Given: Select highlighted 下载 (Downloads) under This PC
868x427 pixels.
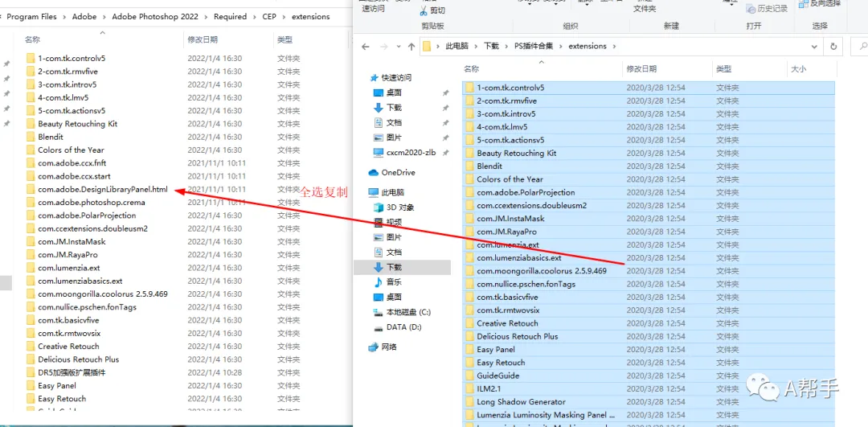Looking at the screenshot, I should point(403,267).
